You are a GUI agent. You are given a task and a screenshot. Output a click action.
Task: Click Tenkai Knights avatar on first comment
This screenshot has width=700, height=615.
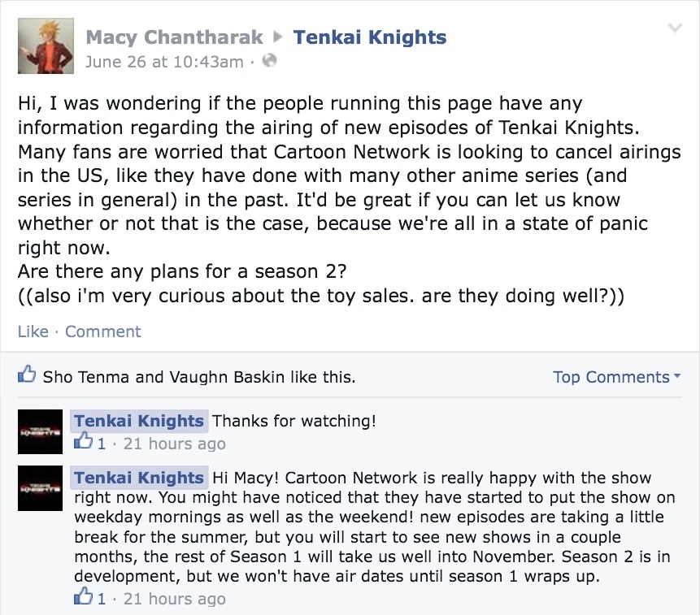click(x=40, y=431)
